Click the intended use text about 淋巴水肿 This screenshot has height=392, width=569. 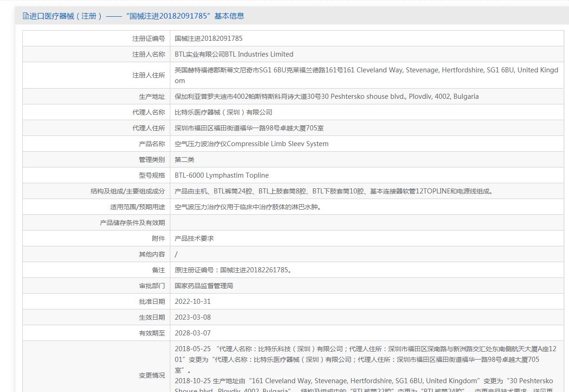point(249,207)
